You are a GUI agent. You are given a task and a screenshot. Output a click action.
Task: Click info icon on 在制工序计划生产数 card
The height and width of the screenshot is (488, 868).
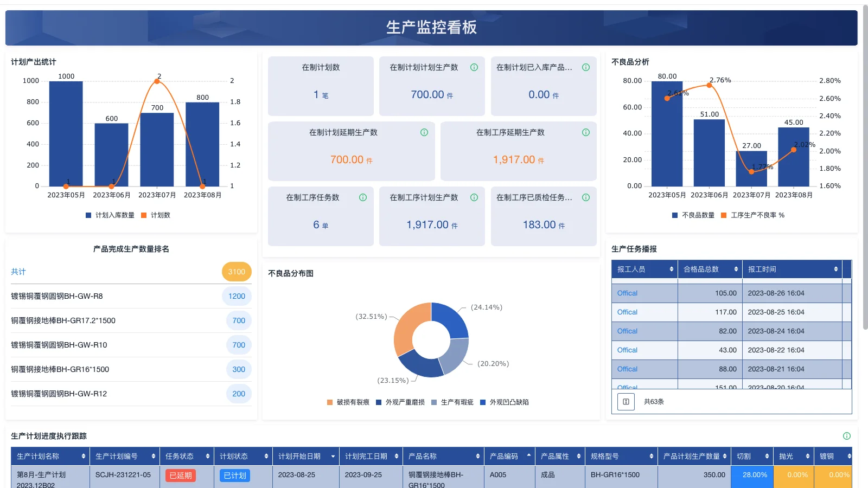pos(474,197)
